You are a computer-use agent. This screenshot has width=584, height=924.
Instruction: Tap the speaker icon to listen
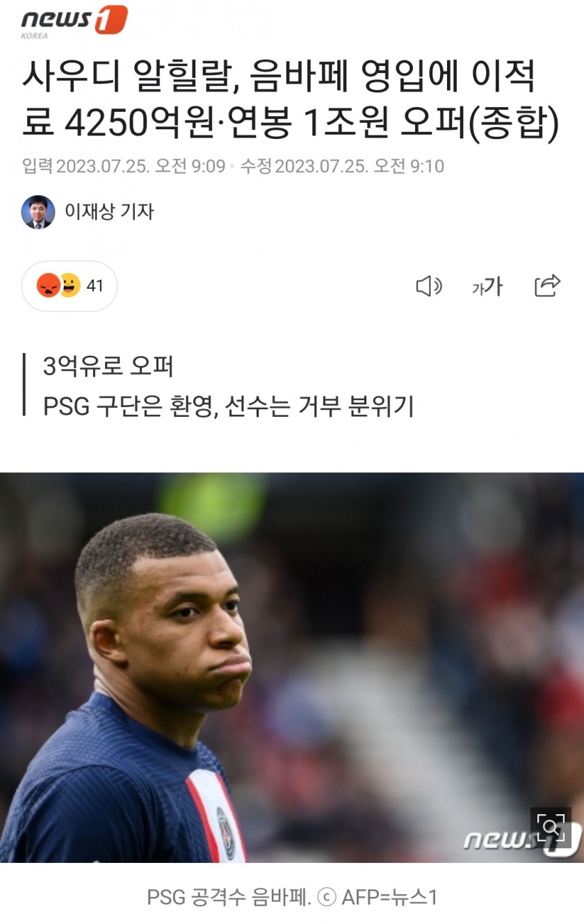pos(429,286)
